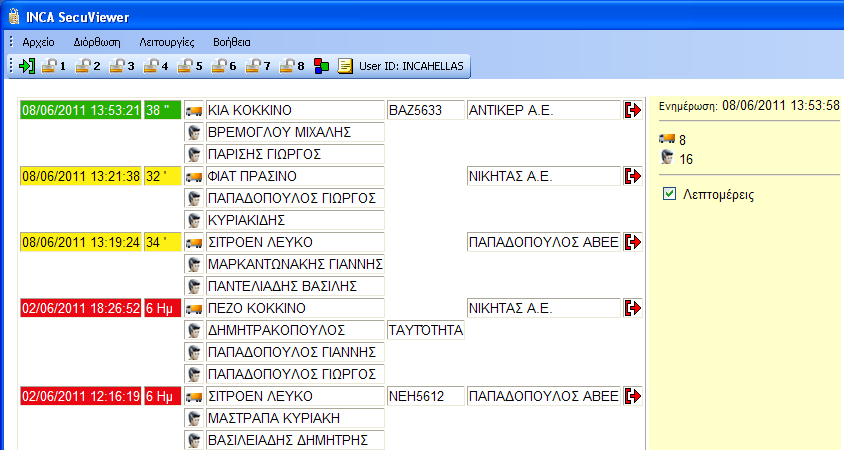Click person icon beside ΜΑΡΚΑΝΤΩΝΑΚΗΣ ΓΙΑΝΝΗΣ
Image resolution: width=844 pixels, height=450 pixels.
[194, 264]
